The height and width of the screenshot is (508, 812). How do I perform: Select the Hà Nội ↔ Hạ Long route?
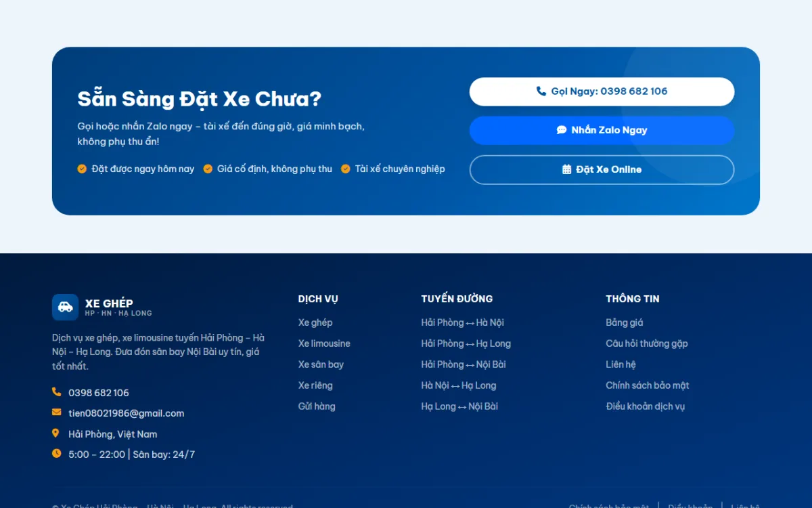point(459,385)
